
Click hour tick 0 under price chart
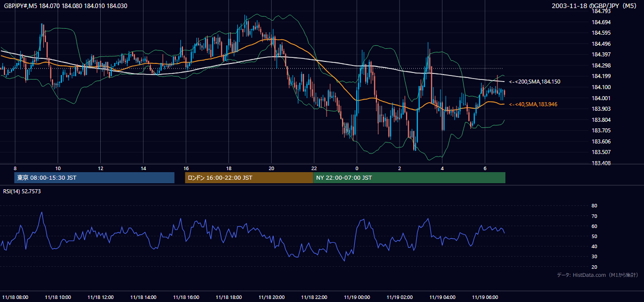click(x=357, y=168)
